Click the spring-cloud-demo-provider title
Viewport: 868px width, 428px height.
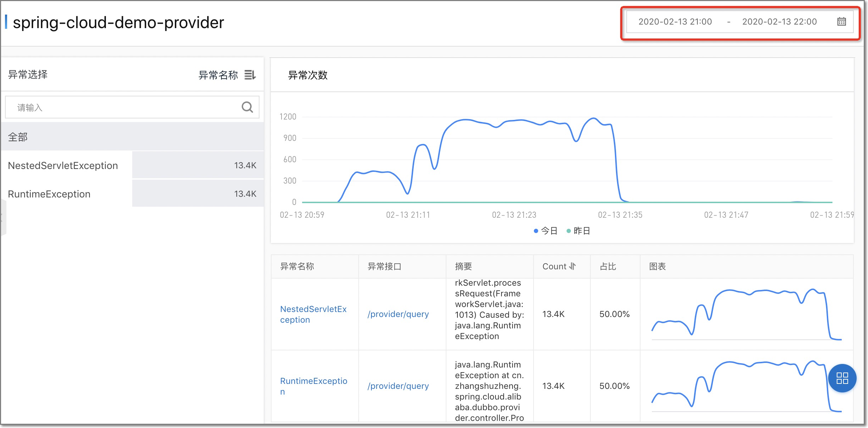tap(118, 22)
